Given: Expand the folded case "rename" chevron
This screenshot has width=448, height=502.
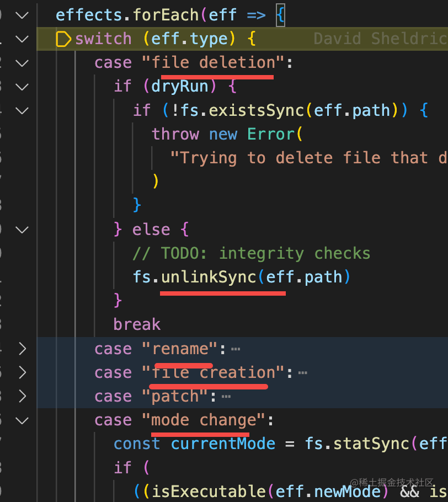Looking at the screenshot, I should (22, 349).
